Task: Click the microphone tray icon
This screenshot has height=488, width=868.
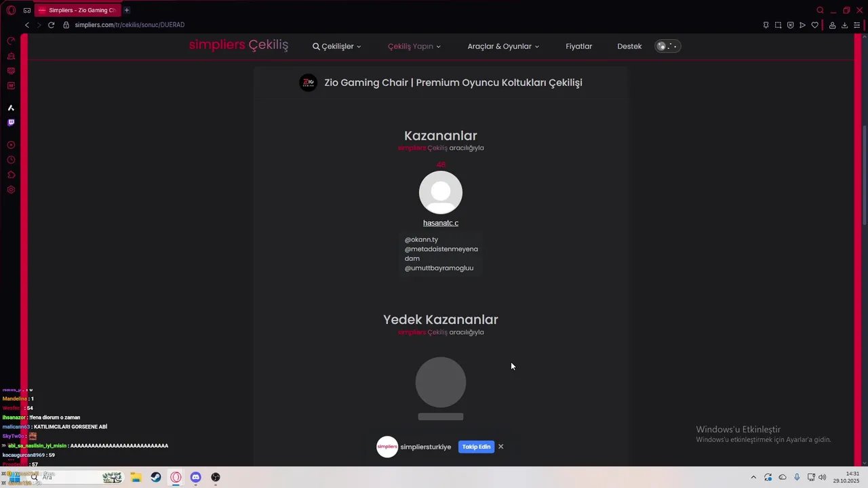Action: click(x=797, y=477)
